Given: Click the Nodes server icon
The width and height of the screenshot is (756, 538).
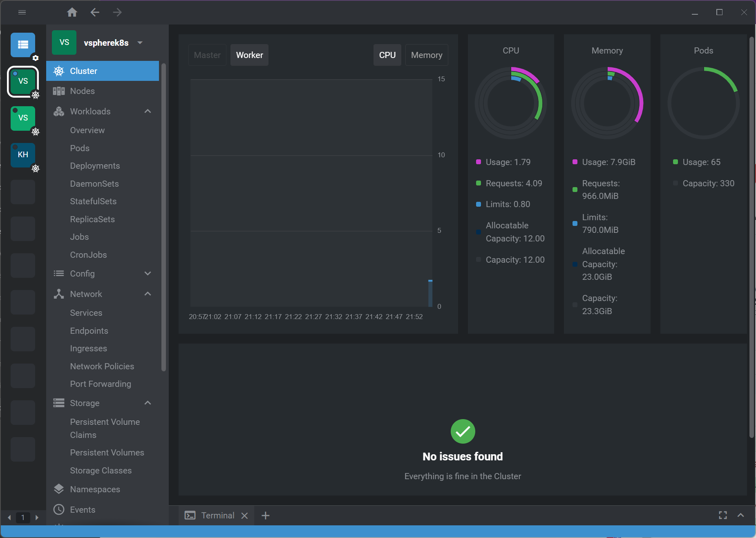Looking at the screenshot, I should coord(59,91).
